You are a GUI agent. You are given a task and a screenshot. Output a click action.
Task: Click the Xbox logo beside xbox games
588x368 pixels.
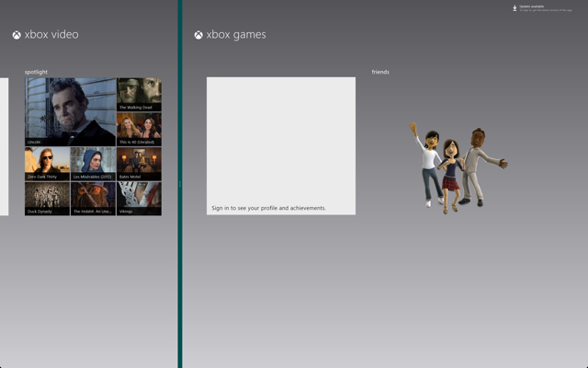198,35
